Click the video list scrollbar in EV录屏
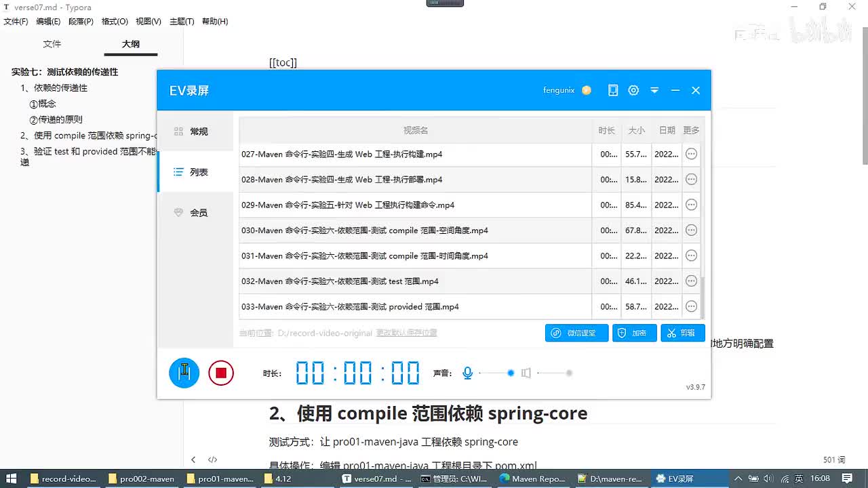868x488 pixels. pos(703,297)
